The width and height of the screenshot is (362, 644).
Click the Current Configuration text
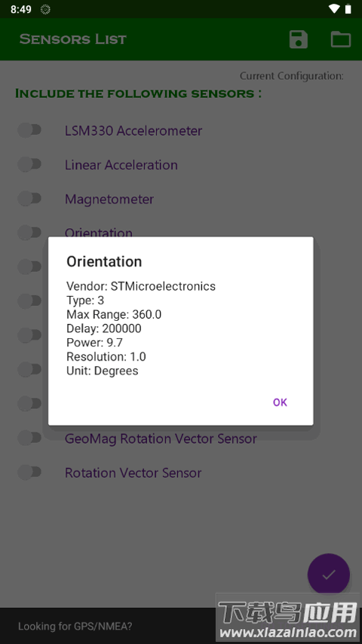tap(292, 76)
